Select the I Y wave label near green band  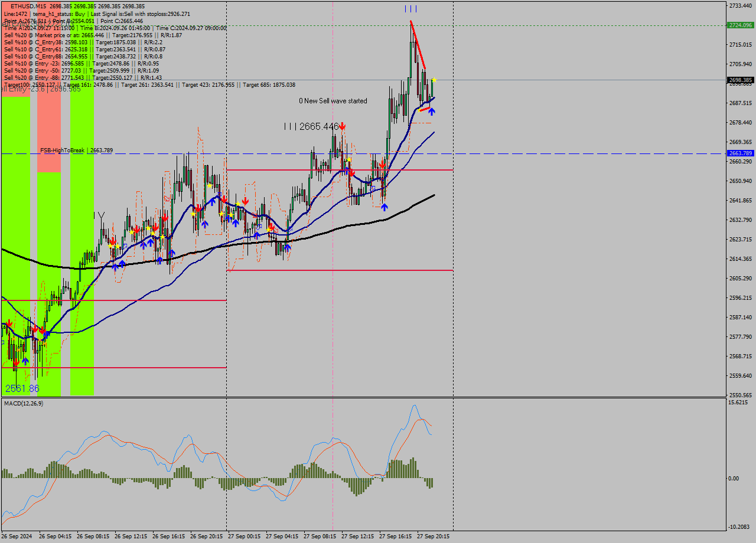pos(99,215)
